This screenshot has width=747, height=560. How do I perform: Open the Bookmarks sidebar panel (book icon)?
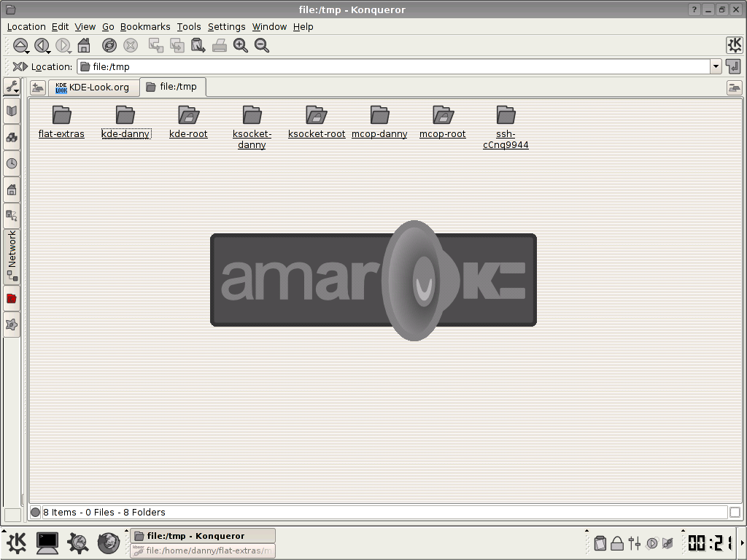point(12,112)
